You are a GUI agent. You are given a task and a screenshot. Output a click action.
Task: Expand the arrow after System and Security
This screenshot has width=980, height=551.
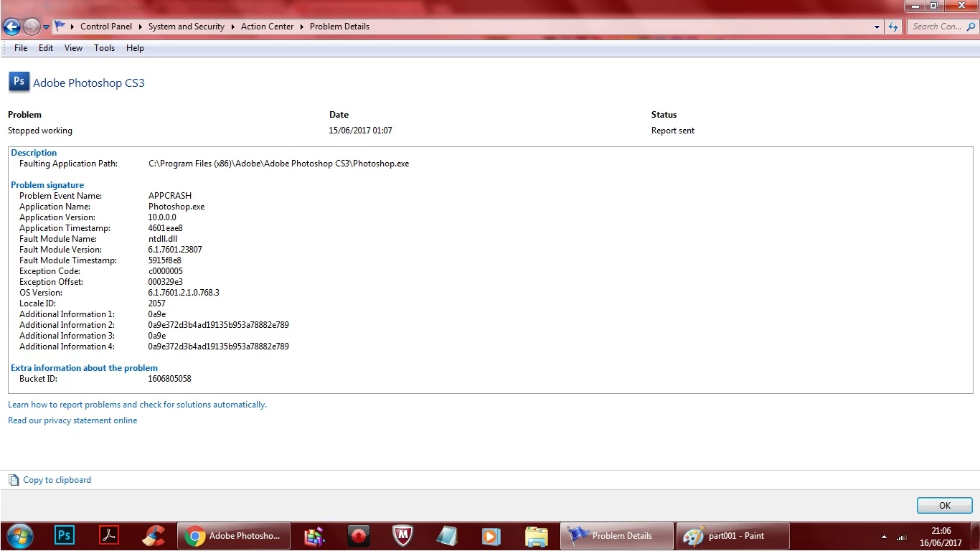[232, 27]
